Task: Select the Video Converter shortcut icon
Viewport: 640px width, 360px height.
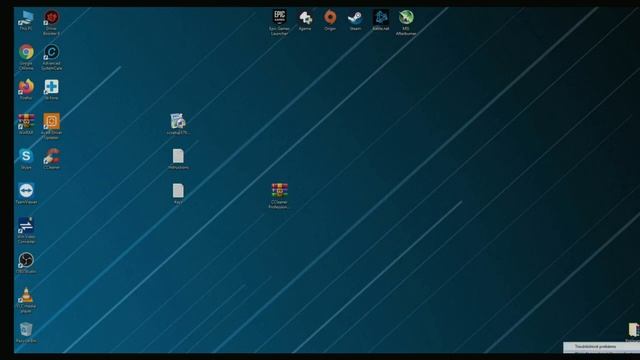Action: [x=26, y=231]
